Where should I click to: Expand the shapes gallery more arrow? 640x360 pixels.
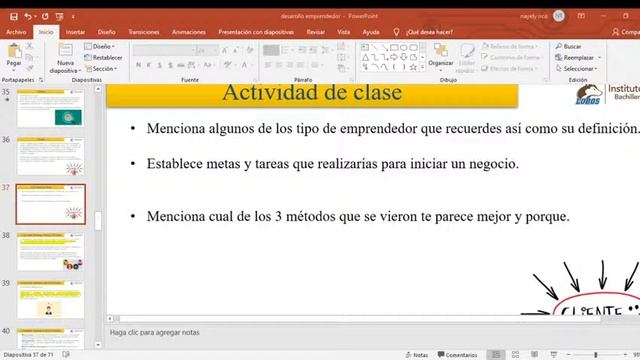[x=422, y=68]
